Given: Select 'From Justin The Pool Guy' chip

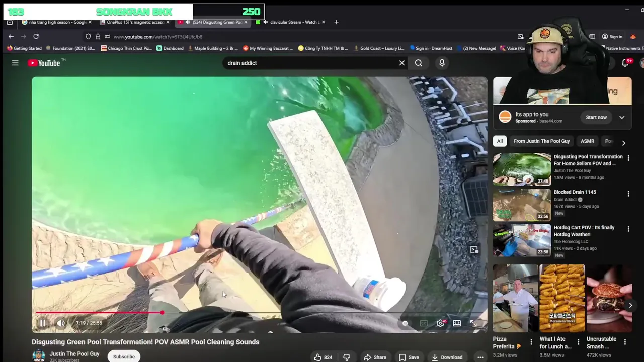Looking at the screenshot, I should click(x=541, y=141).
